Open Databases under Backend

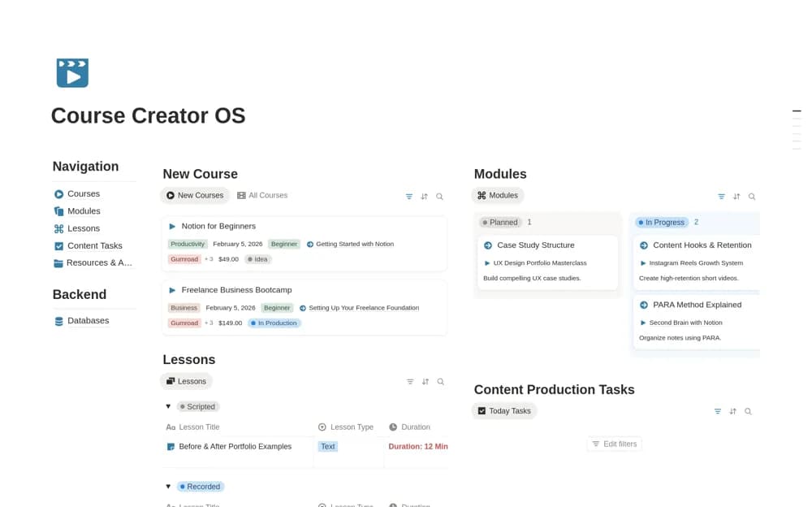click(x=88, y=321)
